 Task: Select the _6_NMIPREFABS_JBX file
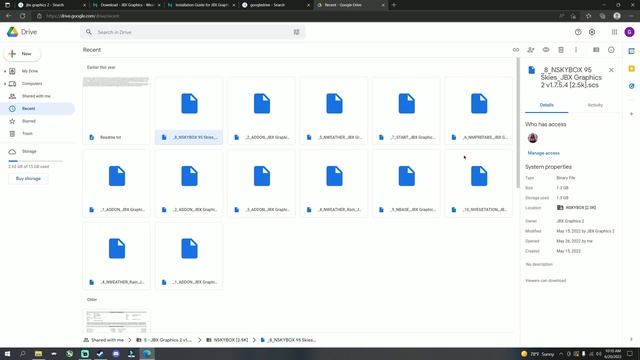(x=479, y=111)
